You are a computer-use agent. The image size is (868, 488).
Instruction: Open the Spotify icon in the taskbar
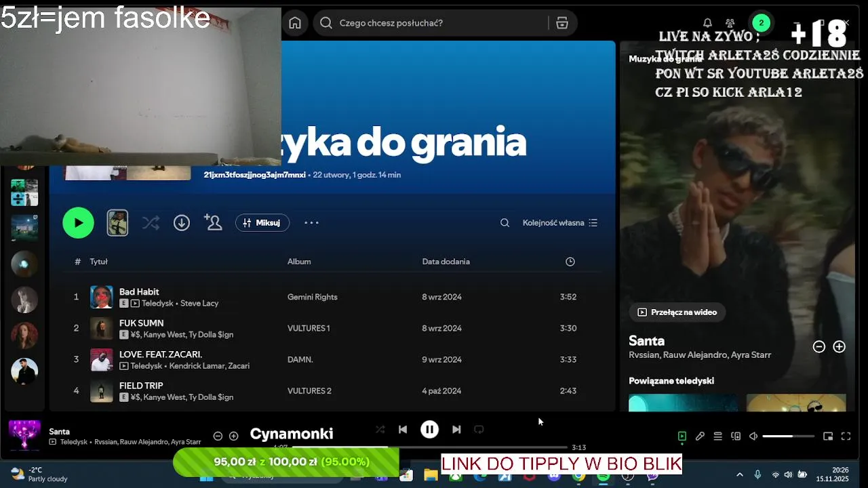[x=604, y=476]
